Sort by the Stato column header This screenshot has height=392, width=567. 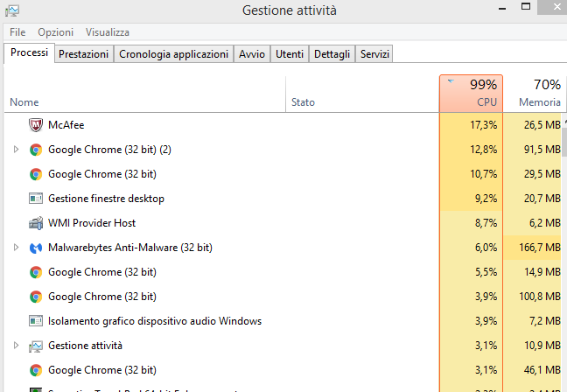pos(362,94)
